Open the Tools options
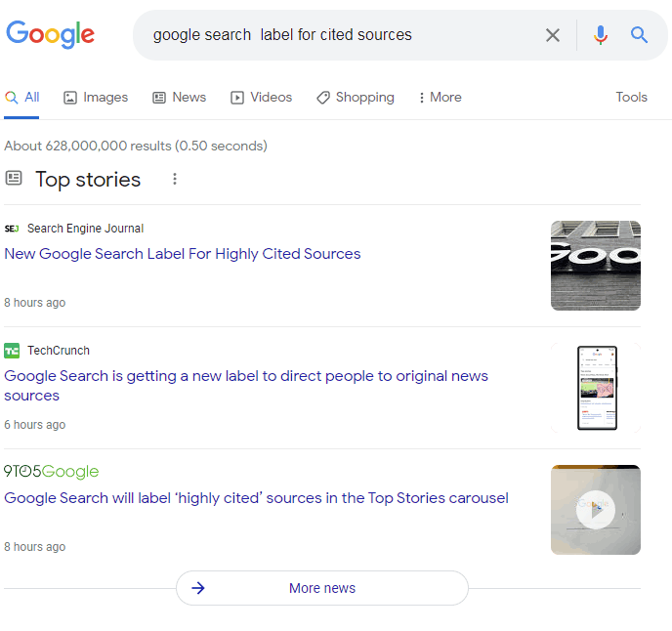 (631, 98)
